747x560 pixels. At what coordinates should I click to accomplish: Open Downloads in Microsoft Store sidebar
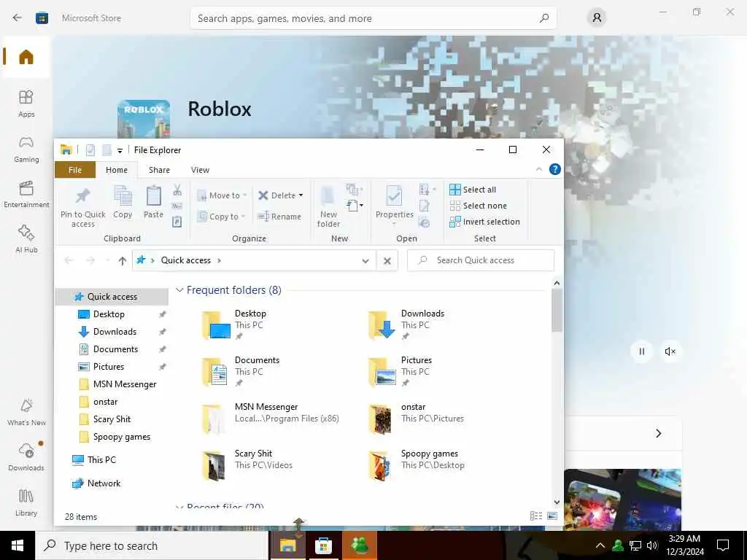coord(26,457)
